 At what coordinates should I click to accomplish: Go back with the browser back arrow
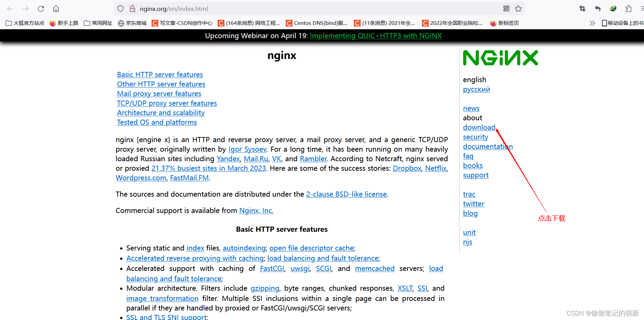(10, 9)
